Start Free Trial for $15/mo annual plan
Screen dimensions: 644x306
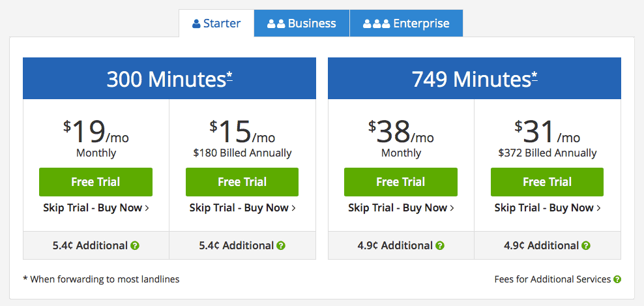tap(242, 182)
